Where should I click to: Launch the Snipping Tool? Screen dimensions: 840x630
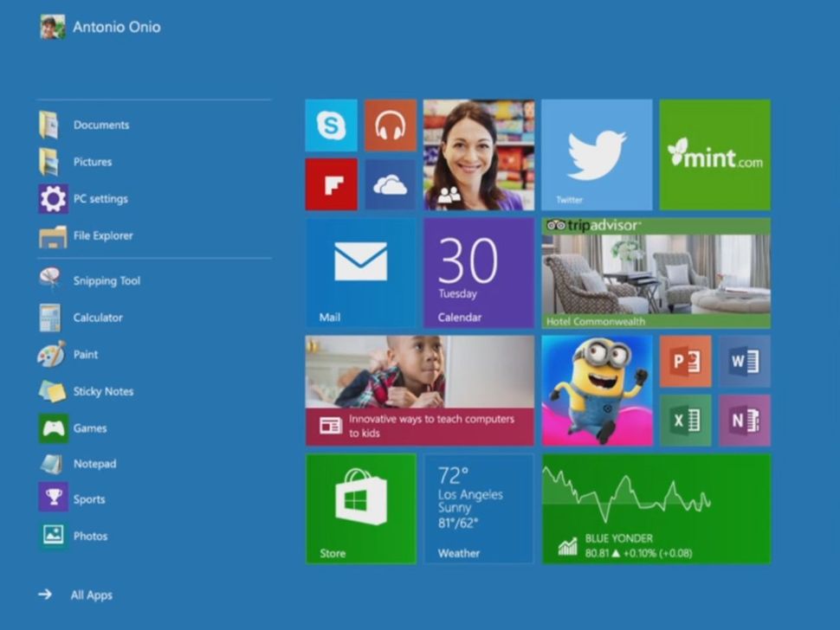click(x=107, y=280)
